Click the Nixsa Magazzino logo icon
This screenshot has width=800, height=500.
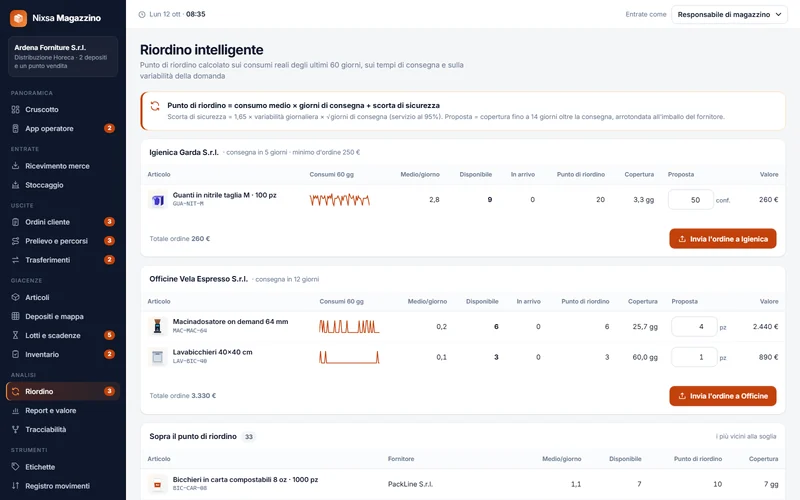click(x=18, y=18)
